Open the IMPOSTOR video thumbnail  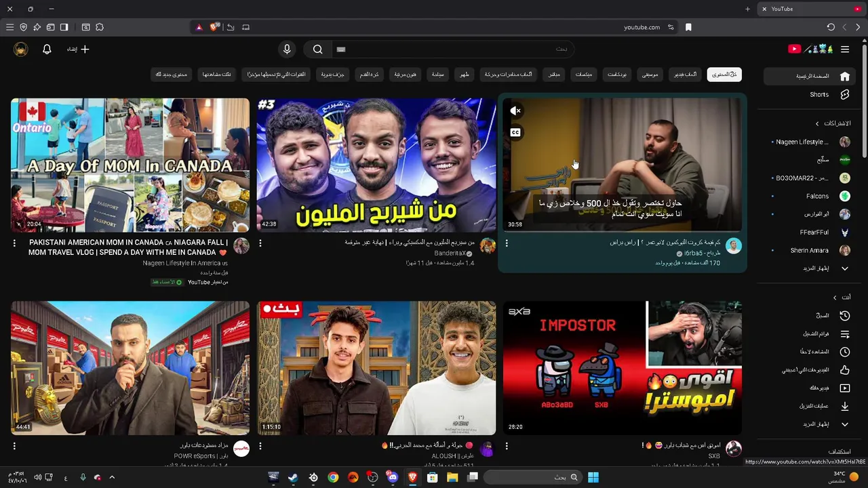pos(623,367)
